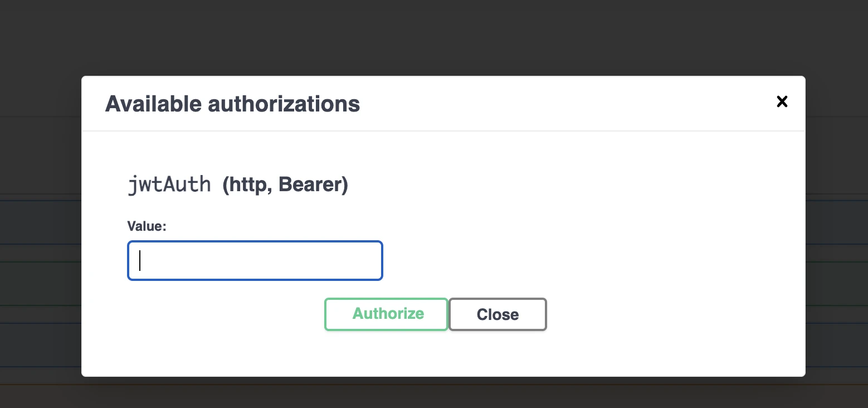Click the (http, Bearer) scheme type text
The height and width of the screenshot is (408, 868).
pos(285,185)
